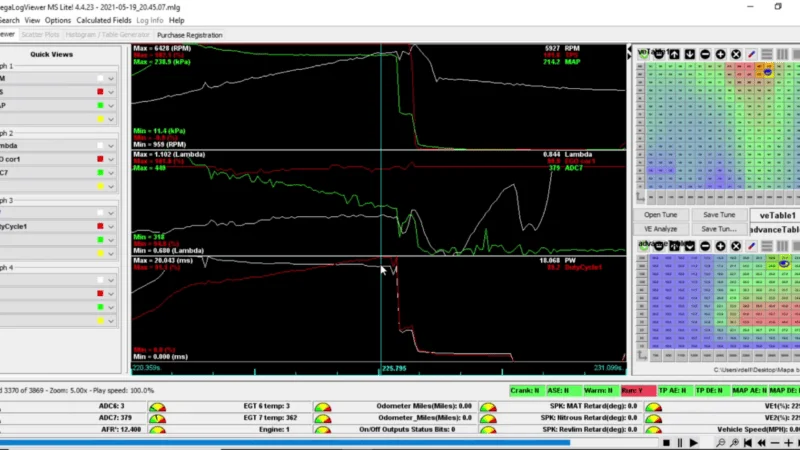Jump to log start with skip-back icon
Image resolution: width=800 pixels, height=450 pixels.
(x=747, y=443)
